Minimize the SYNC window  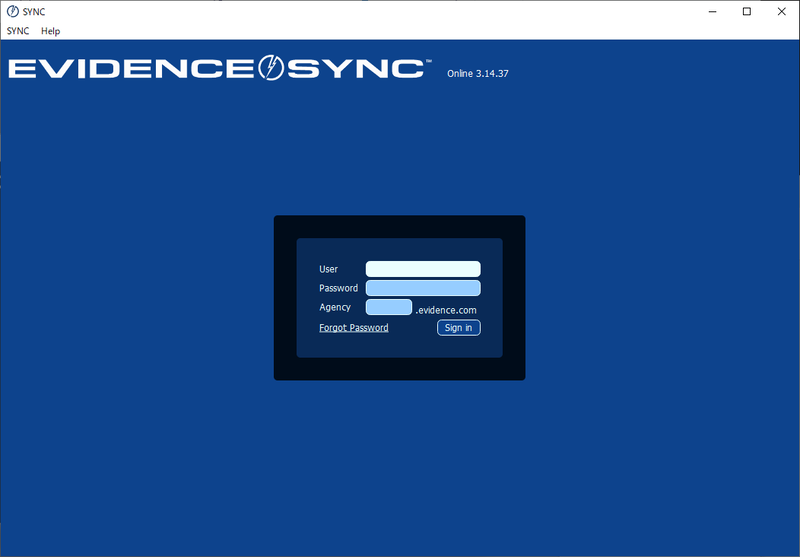click(x=709, y=12)
